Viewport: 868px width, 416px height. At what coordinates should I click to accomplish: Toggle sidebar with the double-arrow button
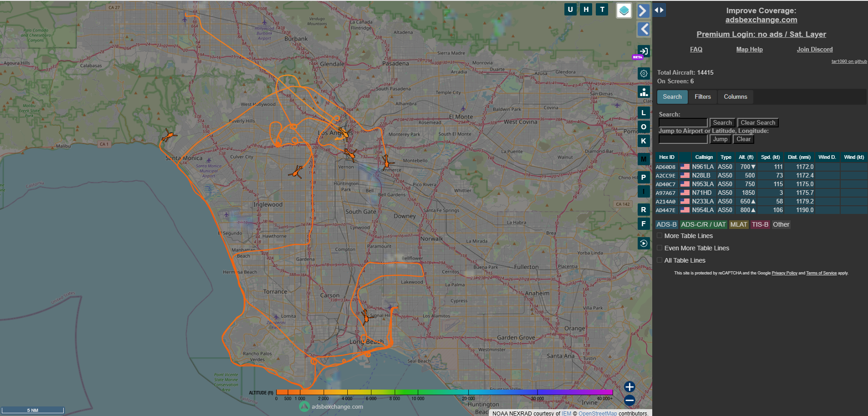tap(659, 10)
